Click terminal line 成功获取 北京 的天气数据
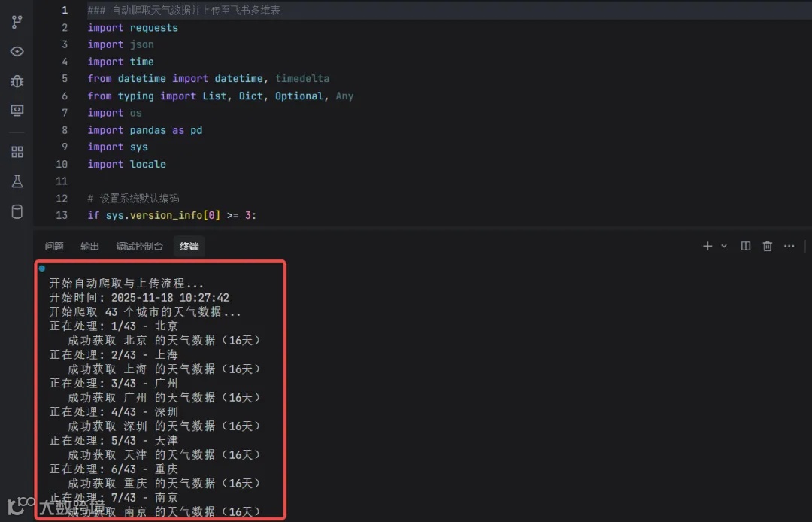This screenshot has width=812, height=522. pyautogui.click(x=165, y=340)
